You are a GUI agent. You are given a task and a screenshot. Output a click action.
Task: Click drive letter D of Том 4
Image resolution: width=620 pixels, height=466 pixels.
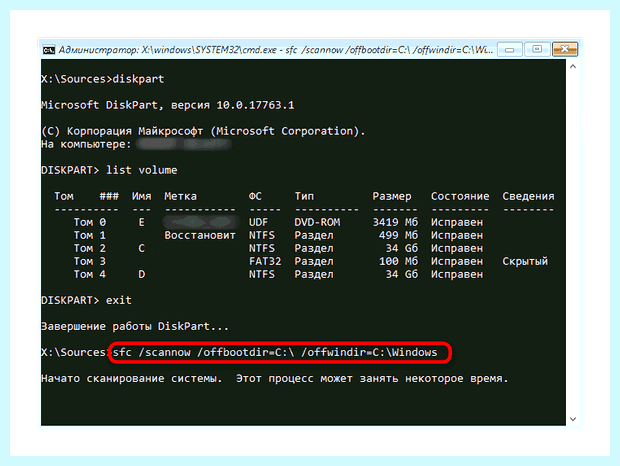142,274
